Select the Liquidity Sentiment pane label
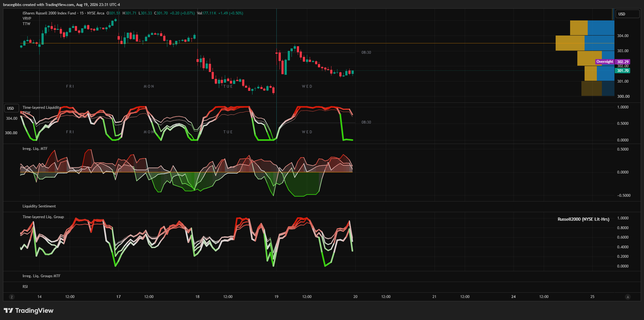Screen dimensions: 644x320 [x=39, y=206]
